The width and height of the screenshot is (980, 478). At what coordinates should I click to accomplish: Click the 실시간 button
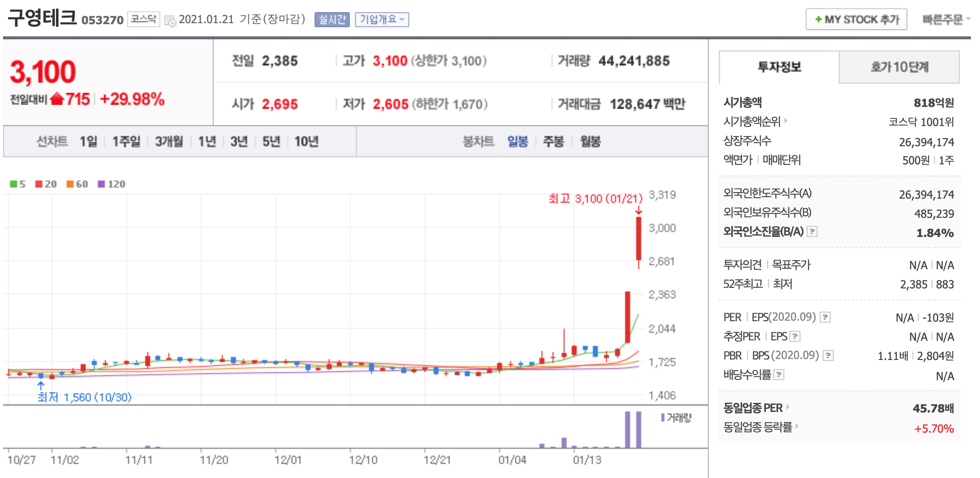[x=332, y=20]
